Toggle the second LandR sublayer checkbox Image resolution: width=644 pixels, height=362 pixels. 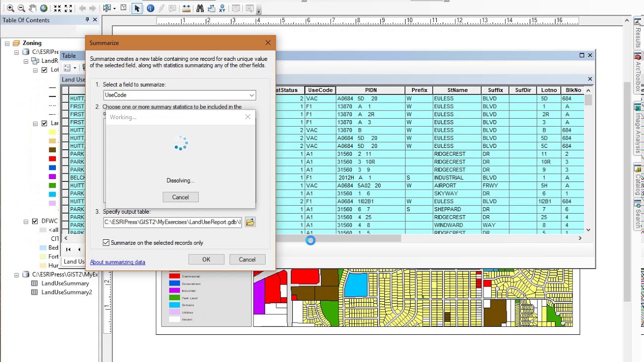tap(44, 123)
